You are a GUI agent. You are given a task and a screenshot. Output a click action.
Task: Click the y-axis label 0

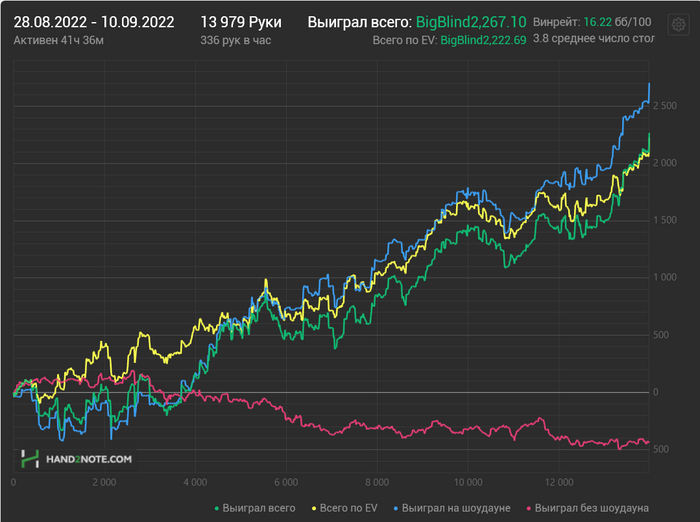[x=655, y=392]
